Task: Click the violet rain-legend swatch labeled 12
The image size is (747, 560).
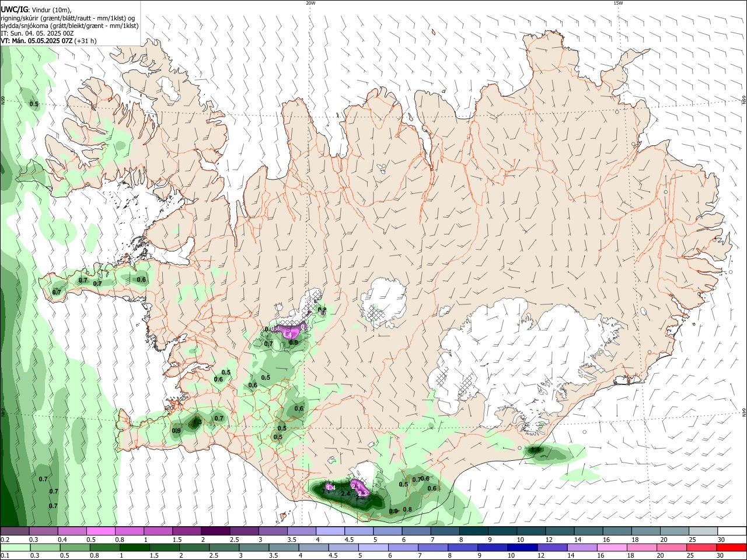Action: [552, 547]
